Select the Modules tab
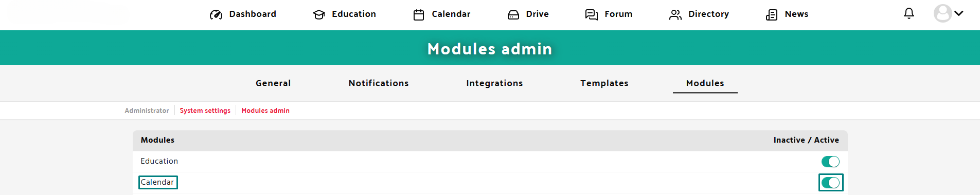The height and width of the screenshot is (195, 980). 705,83
